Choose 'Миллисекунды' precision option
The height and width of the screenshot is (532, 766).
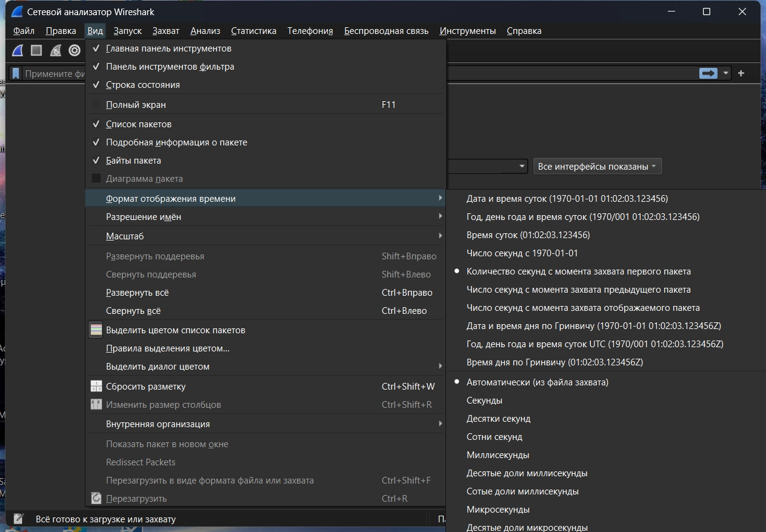(x=498, y=455)
